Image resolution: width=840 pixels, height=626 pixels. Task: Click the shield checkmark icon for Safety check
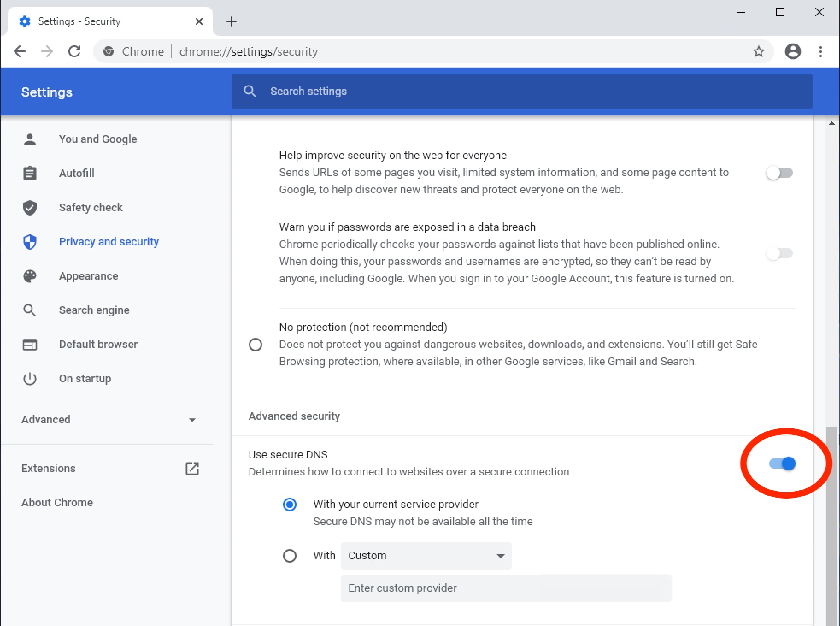point(30,207)
